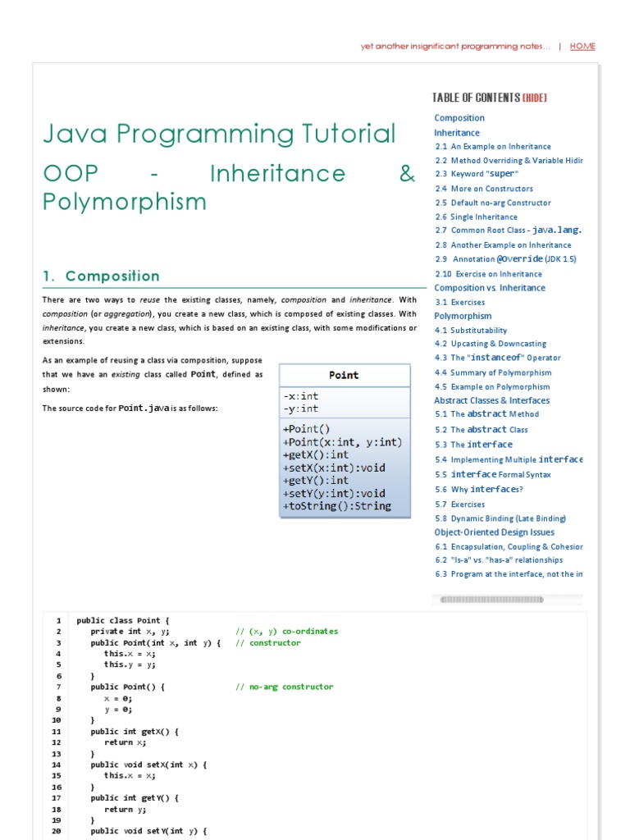Click code line "public void setX(int x) {"

(x=148, y=765)
